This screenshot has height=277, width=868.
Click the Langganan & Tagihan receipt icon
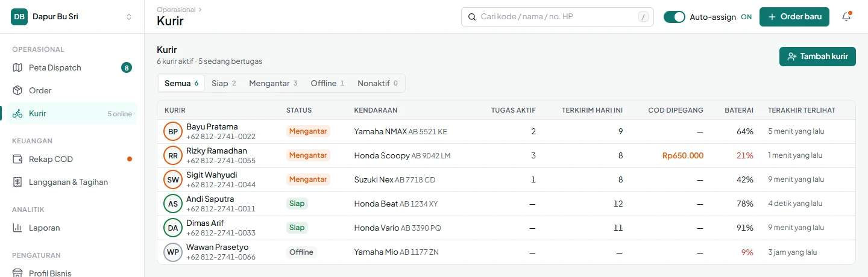tap(17, 182)
